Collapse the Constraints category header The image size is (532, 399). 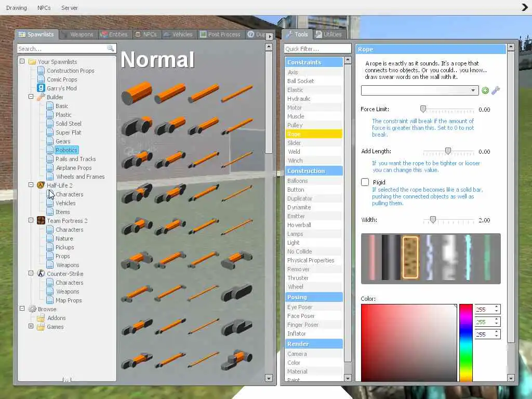[x=314, y=62]
